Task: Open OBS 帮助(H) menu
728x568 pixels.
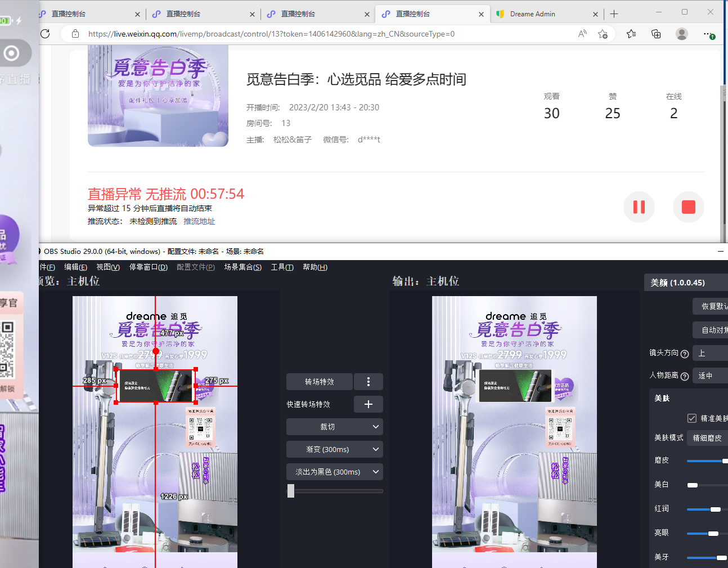Action: (315, 267)
